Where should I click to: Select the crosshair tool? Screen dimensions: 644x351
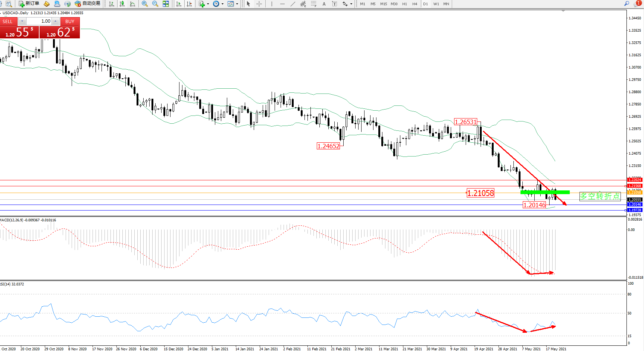click(259, 4)
